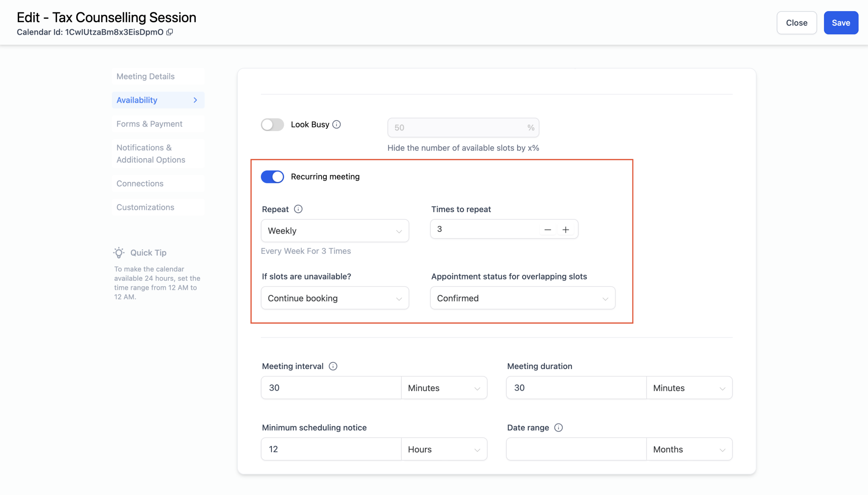Click the Minimum scheduling notice value field
This screenshot has width=868, height=495.
(x=331, y=449)
